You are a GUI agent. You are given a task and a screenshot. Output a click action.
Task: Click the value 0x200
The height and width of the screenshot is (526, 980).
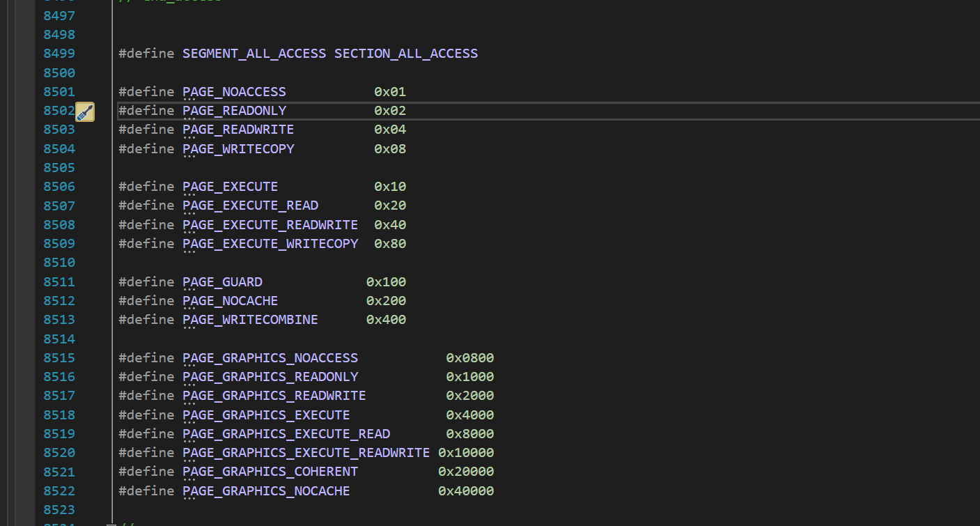pyautogui.click(x=386, y=301)
